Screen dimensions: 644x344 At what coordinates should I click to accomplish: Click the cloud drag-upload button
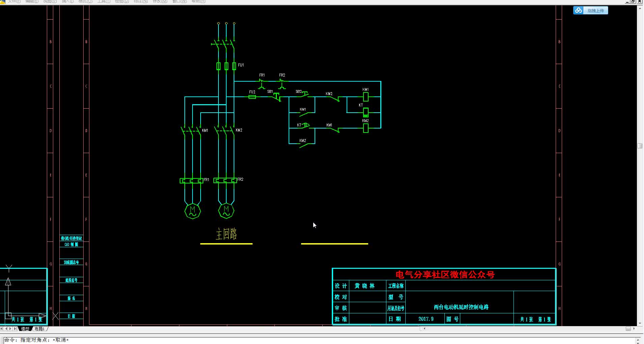point(590,10)
